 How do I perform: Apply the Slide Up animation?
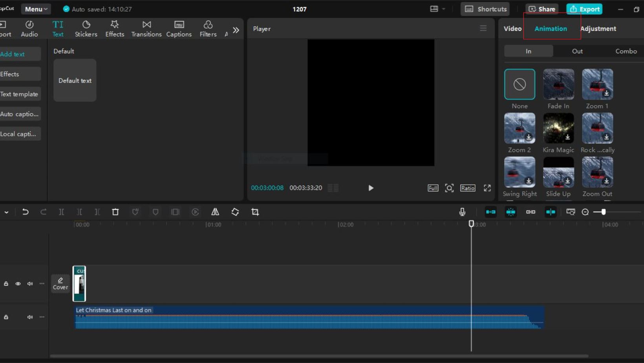(558, 172)
